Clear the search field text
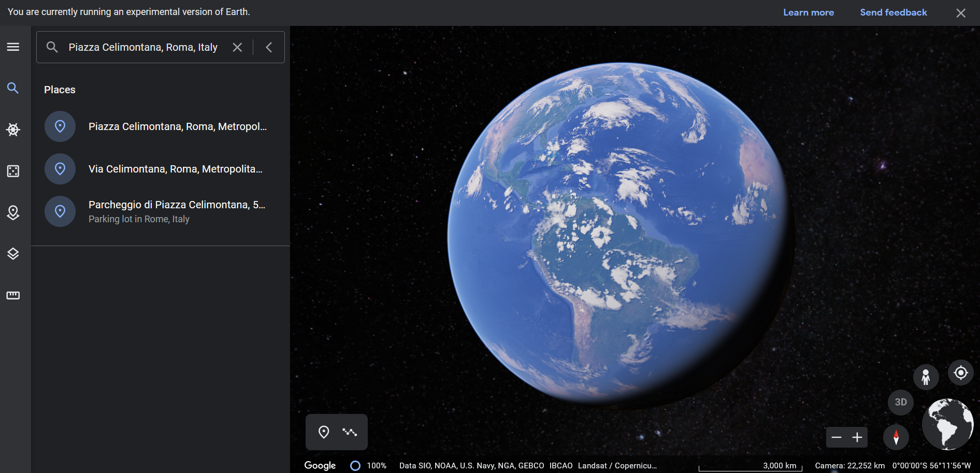Screen dimensions: 980x473 pyautogui.click(x=237, y=47)
